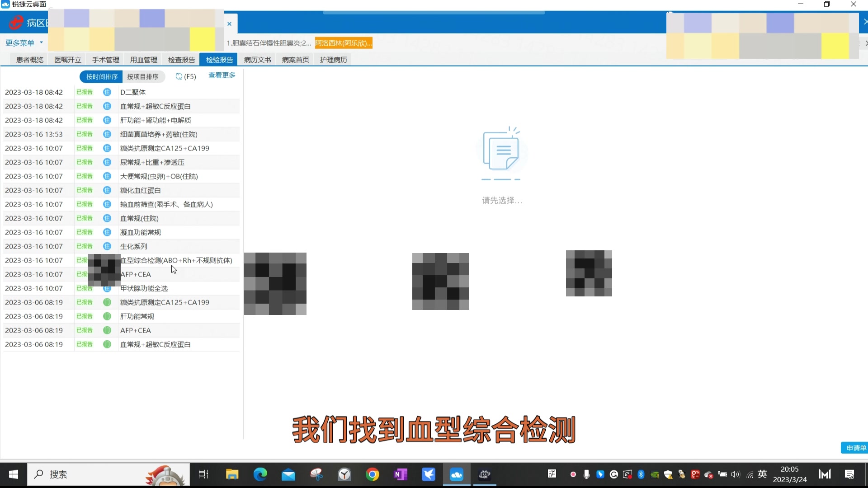868x488 pixels.
Task: Open the blue report icon beside D二聚体
Action: click(x=107, y=92)
